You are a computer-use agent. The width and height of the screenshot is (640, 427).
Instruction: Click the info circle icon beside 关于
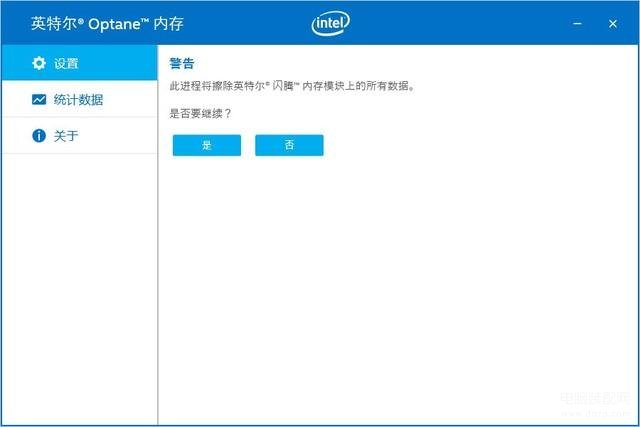(x=39, y=136)
